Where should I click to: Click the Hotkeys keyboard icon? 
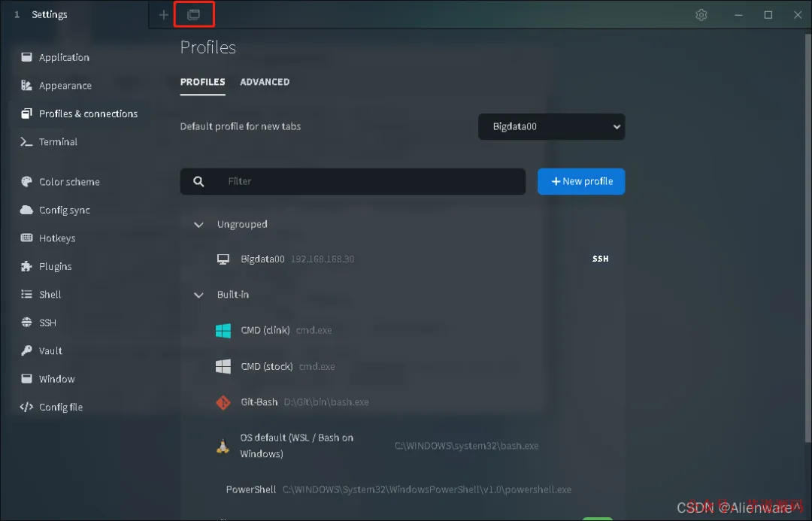[26, 238]
